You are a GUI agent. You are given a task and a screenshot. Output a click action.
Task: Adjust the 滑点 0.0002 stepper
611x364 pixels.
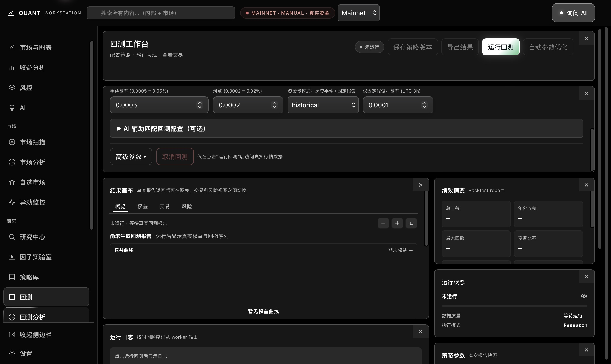tap(275, 105)
